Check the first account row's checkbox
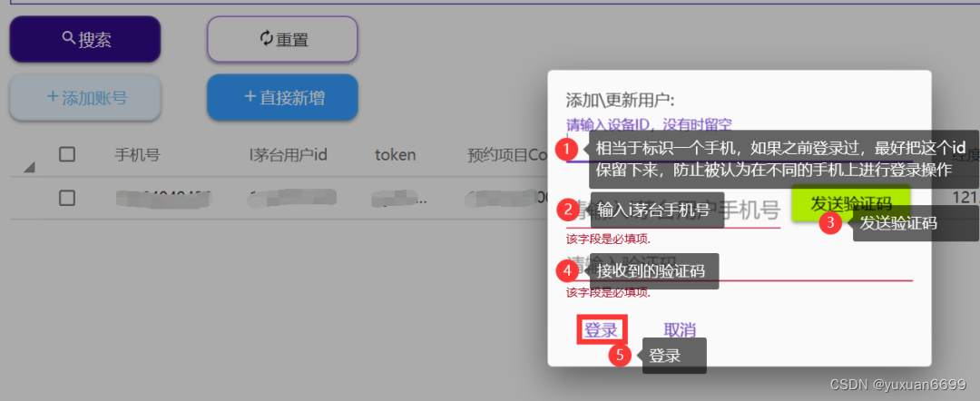Viewport: 980px width, 401px height. [67, 198]
